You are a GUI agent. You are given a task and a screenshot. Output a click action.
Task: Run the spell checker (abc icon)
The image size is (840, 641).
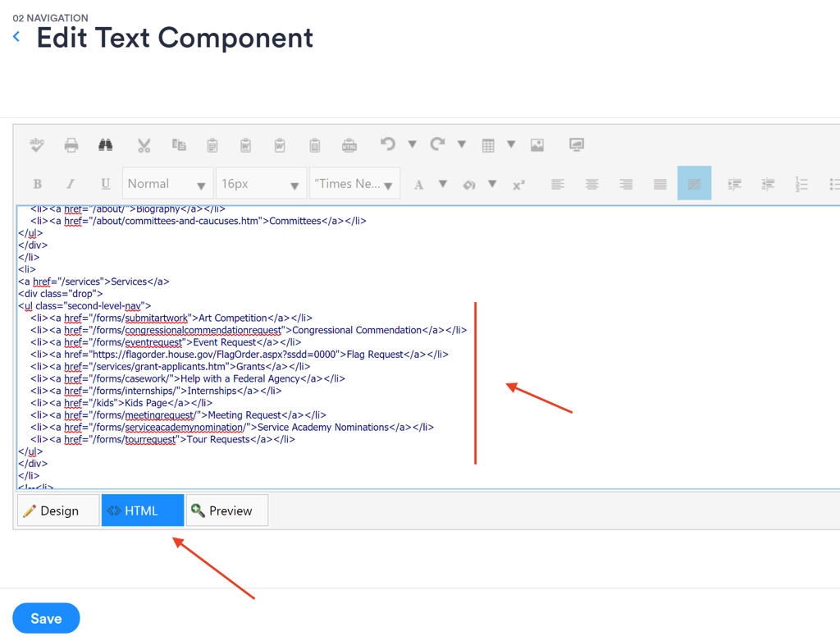tap(37, 144)
